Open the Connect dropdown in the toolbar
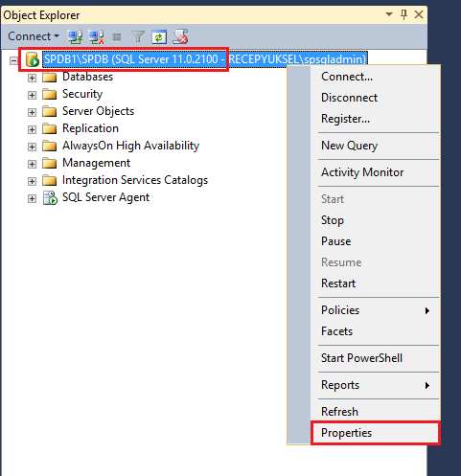The width and height of the screenshot is (461, 476). pos(34,36)
